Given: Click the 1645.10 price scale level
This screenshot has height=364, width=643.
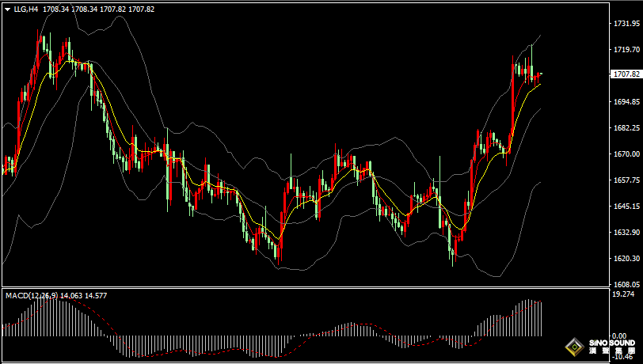Looking at the screenshot, I should [626, 206].
